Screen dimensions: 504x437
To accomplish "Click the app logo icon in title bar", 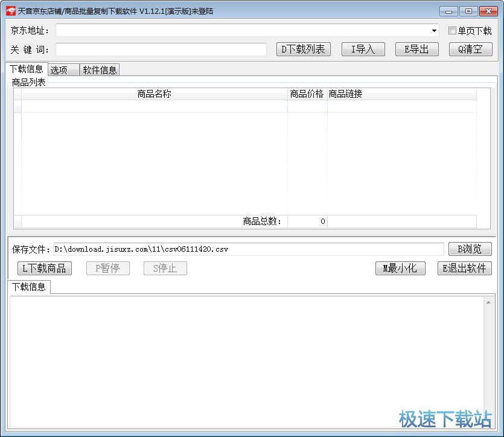I will tap(10, 11).
